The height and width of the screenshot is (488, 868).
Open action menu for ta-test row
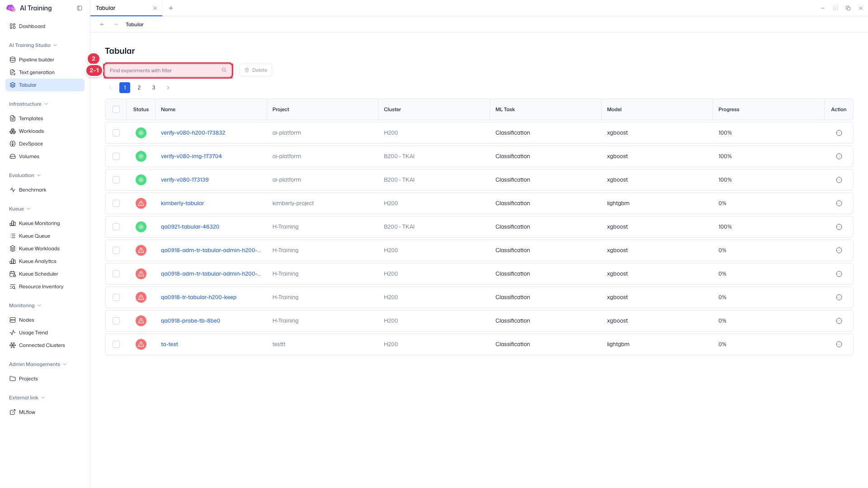click(839, 344)
